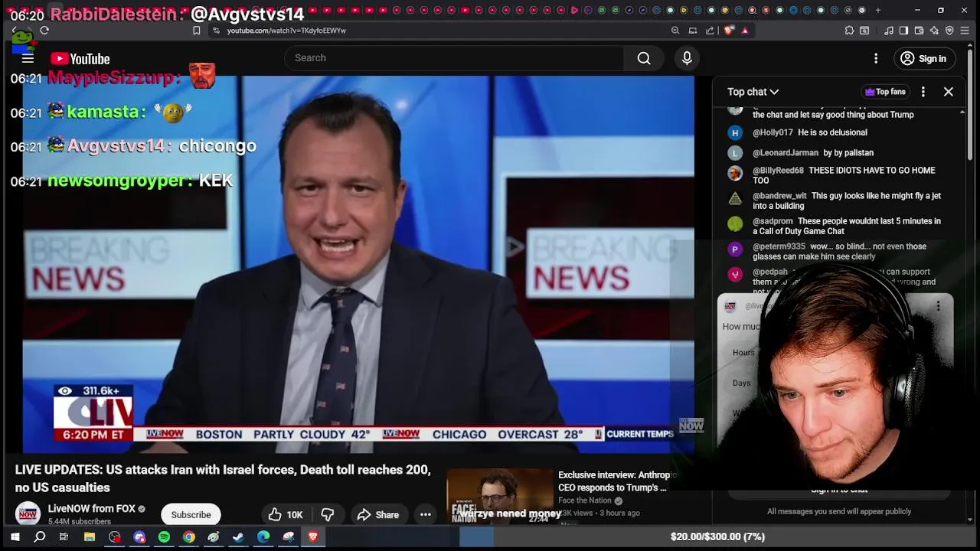Open the Share dialog for the video
The image size is (980, 551).
point(378,515)
